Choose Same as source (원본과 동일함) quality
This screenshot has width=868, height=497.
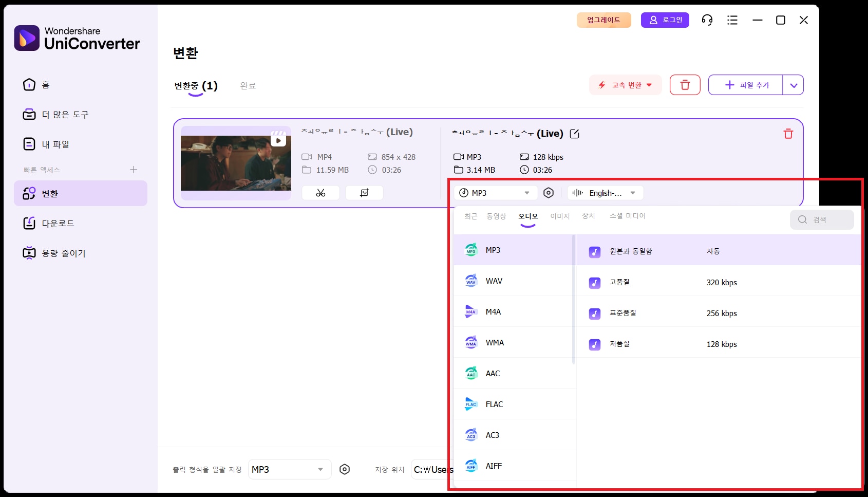tap(719, 250)
